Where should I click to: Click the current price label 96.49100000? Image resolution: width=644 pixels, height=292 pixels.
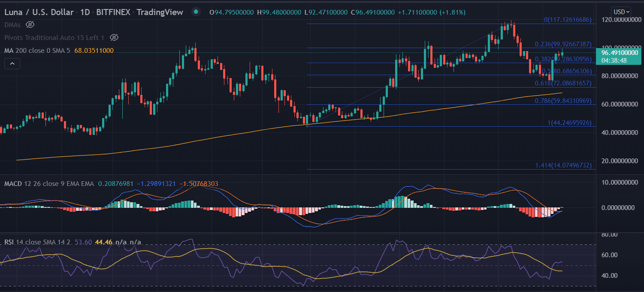tap(620, 52)
